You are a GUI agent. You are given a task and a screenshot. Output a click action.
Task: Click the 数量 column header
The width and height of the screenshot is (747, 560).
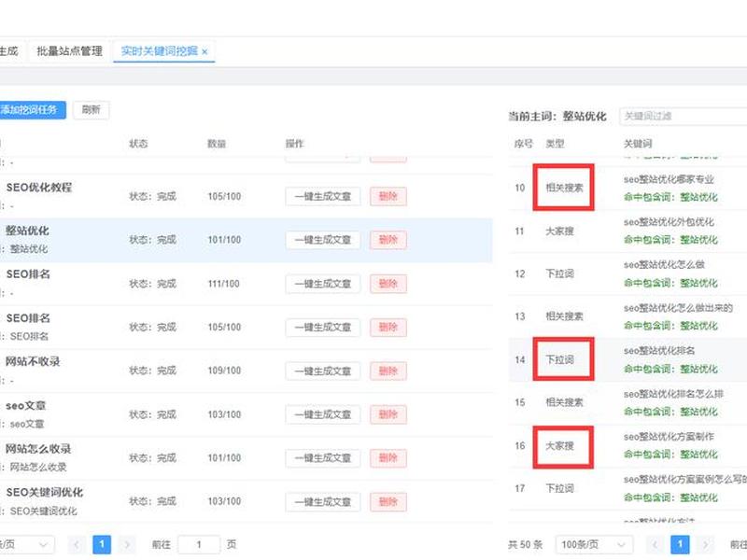pyautogui.click(x=217, y=144)
